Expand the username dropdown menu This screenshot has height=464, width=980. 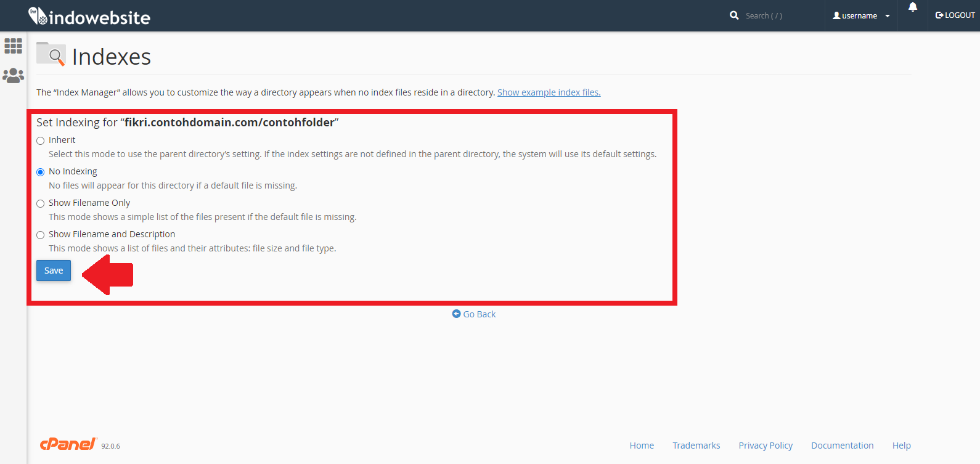(x=861, y=16)
